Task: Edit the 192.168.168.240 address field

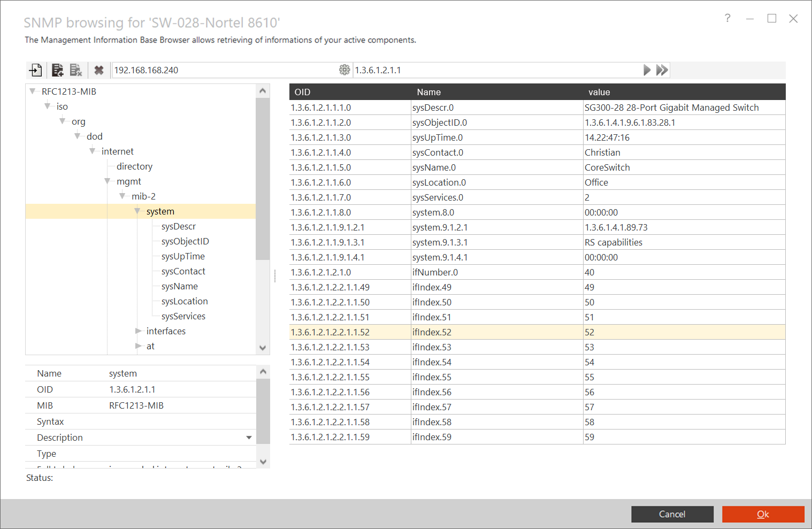Action: [x=214, y=70]
